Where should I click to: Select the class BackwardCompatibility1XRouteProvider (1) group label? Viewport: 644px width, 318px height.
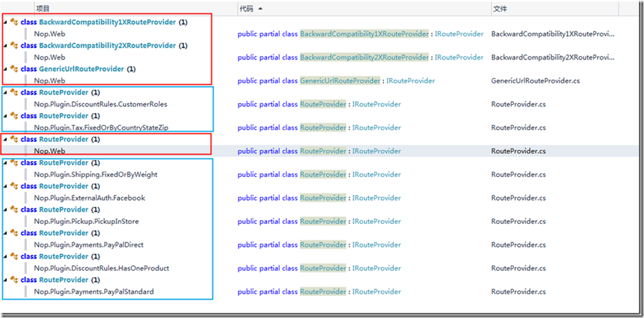coord(104,22)
